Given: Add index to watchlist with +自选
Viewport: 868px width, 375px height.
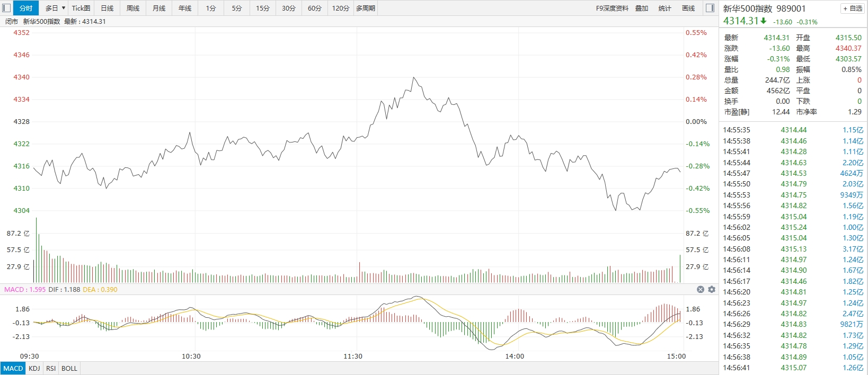Looking at the screenshot, I should [x=853, y=8].
